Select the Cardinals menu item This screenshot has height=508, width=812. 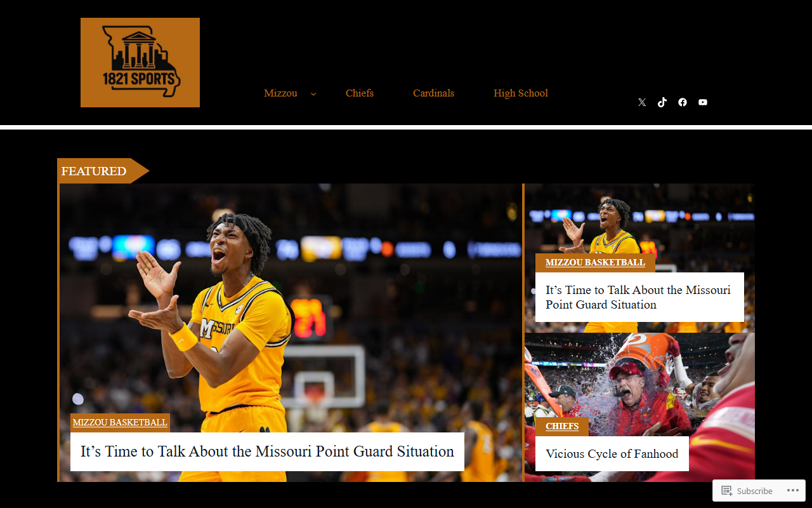(433, 93)
